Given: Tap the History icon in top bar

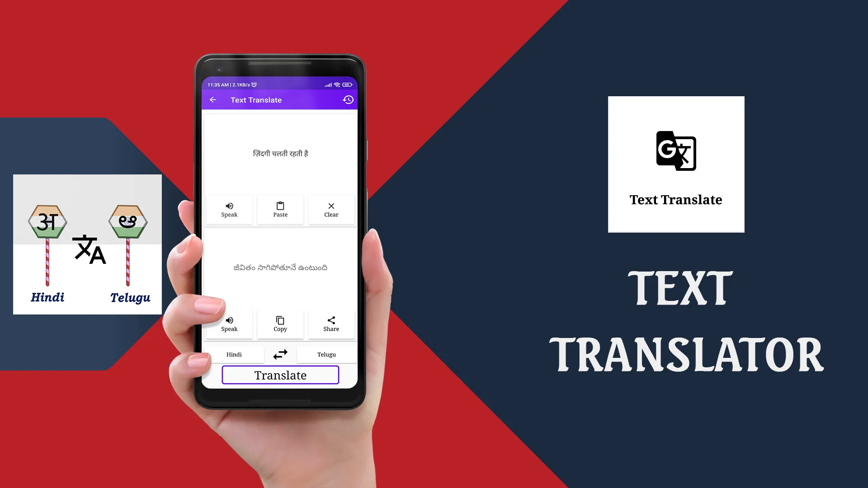Looking at the screenshot, I should coord(349,99).
